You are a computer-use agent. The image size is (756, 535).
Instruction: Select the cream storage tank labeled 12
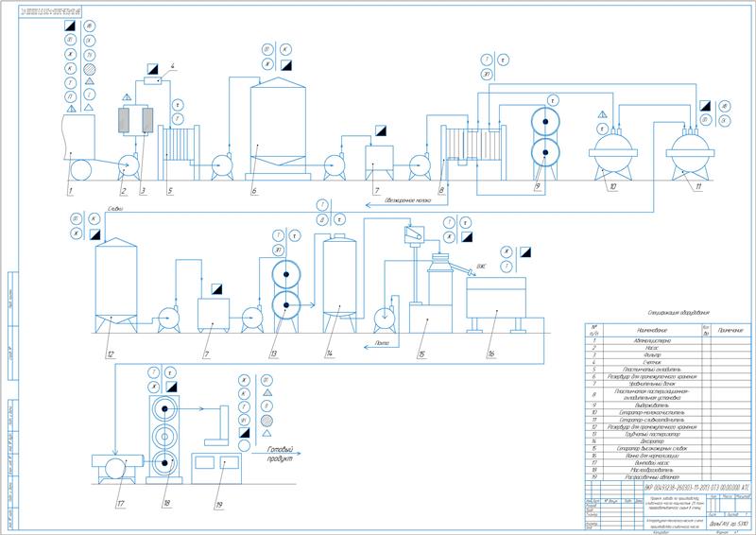click(x=115, y=285)
